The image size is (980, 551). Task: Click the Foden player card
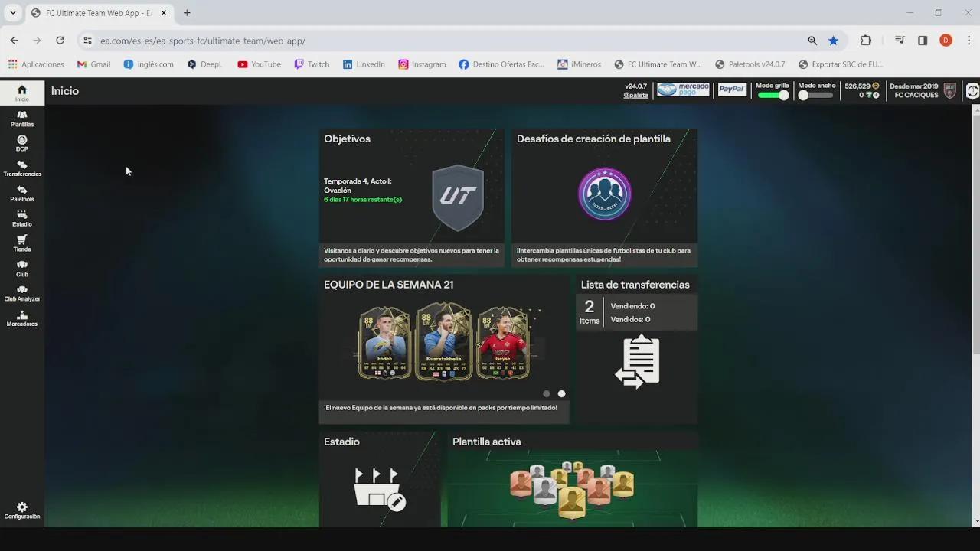(384, 343)
